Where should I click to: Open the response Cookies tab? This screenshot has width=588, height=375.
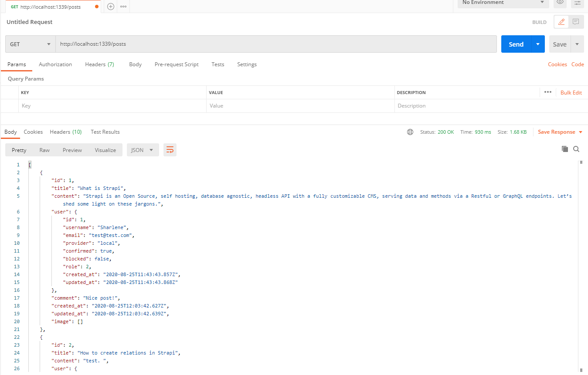pyautogui.click(x=33, y=132)
